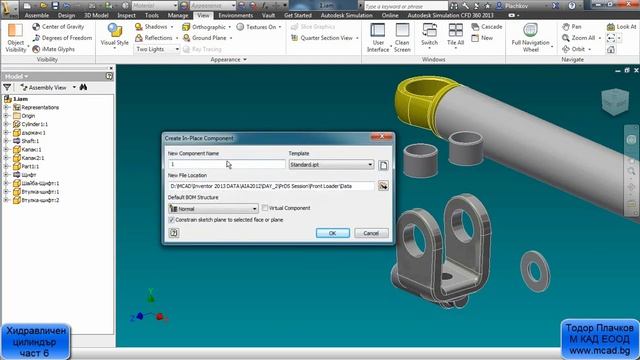
Task: Click OK in Create In-Place Component dialog
Action: [x=333, y=233]
